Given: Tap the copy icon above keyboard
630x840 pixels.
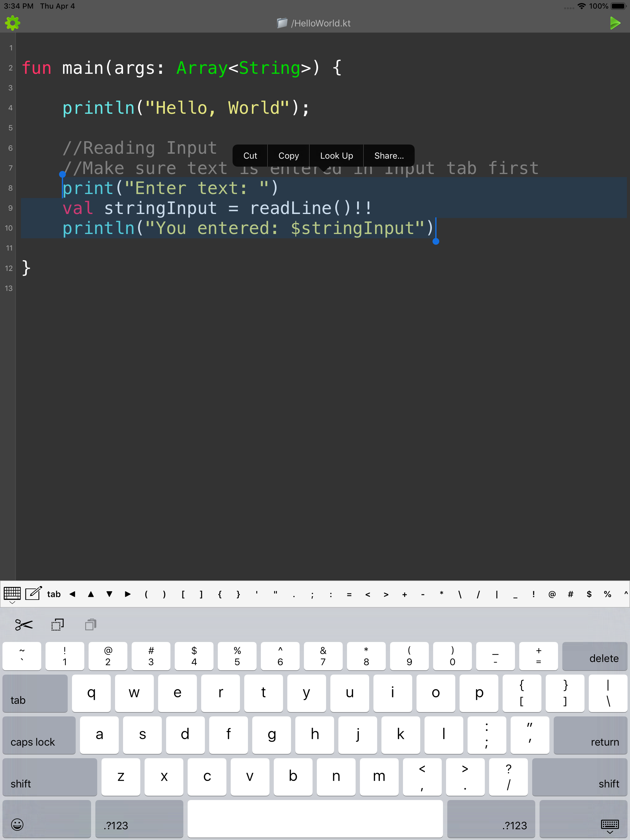Looking at the screenshot, I should tap(58, 625).
